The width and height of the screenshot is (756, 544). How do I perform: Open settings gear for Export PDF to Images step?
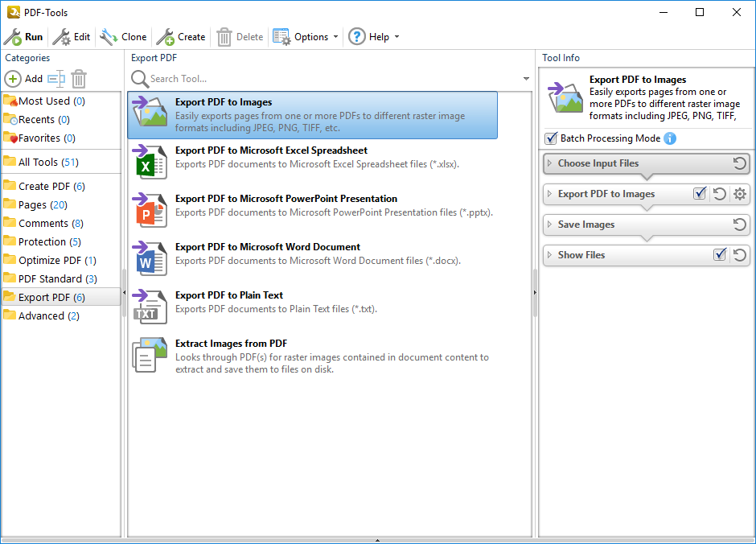tap(740, 194)
